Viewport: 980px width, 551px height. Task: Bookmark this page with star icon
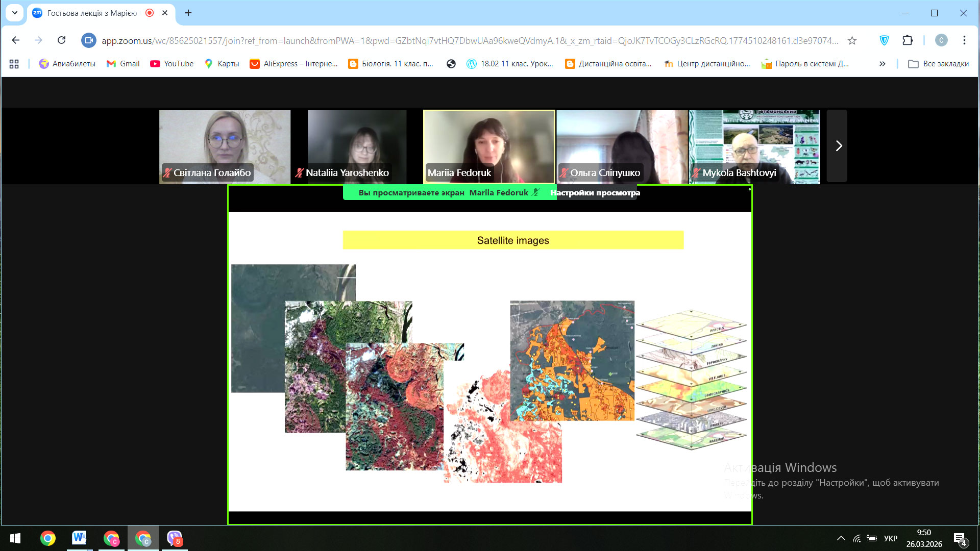pyautogui.click(x=852, y=40)
